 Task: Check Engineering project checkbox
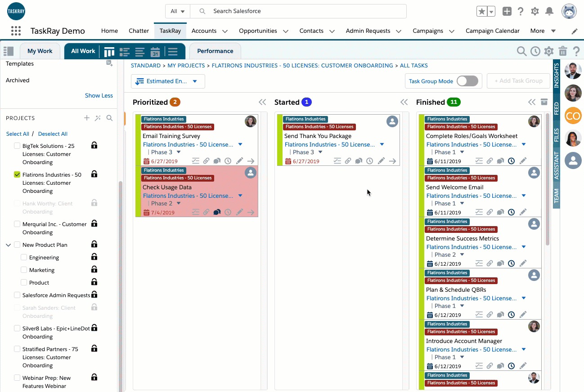tap(24, 257)
